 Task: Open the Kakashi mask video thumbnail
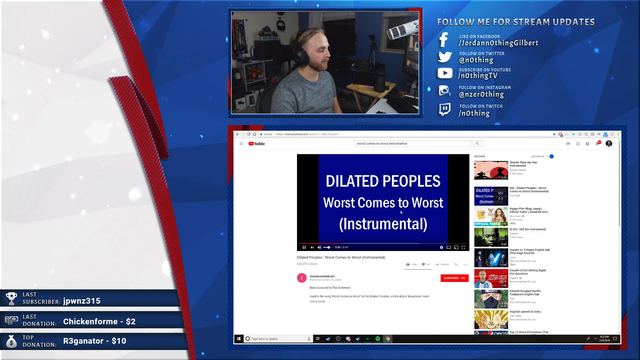(x=491, y=299)
